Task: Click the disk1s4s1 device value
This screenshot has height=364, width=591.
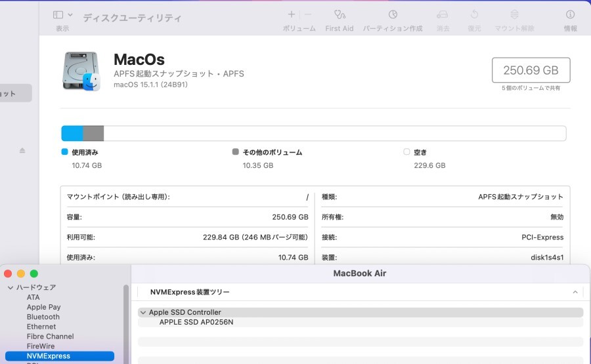Action: (x=547, y=258)
